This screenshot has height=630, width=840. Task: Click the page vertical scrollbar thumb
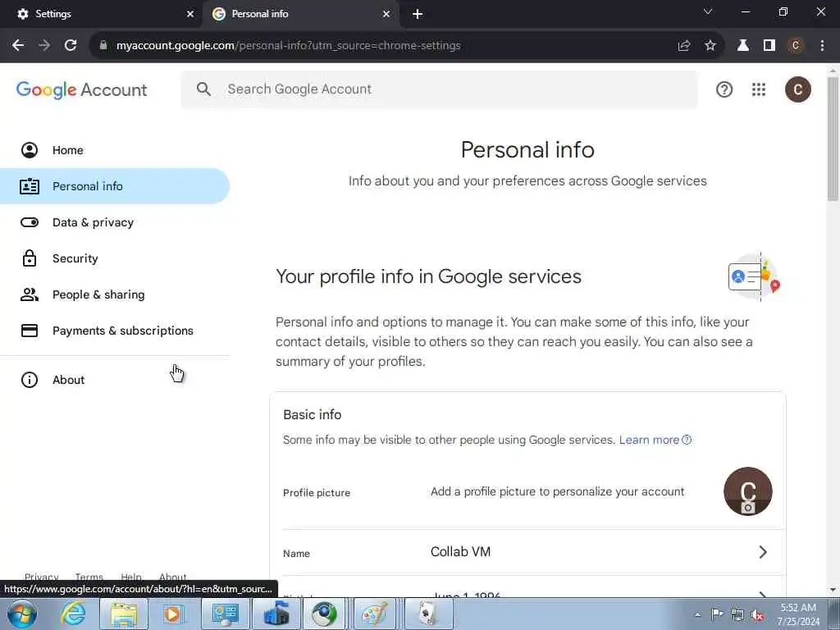click(833, 139)
